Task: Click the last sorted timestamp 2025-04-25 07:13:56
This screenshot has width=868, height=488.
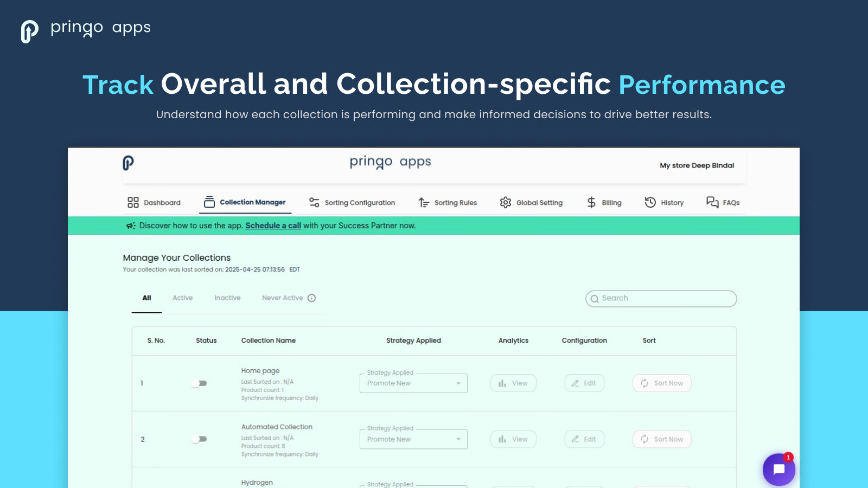Action: (x=255, y=269)
